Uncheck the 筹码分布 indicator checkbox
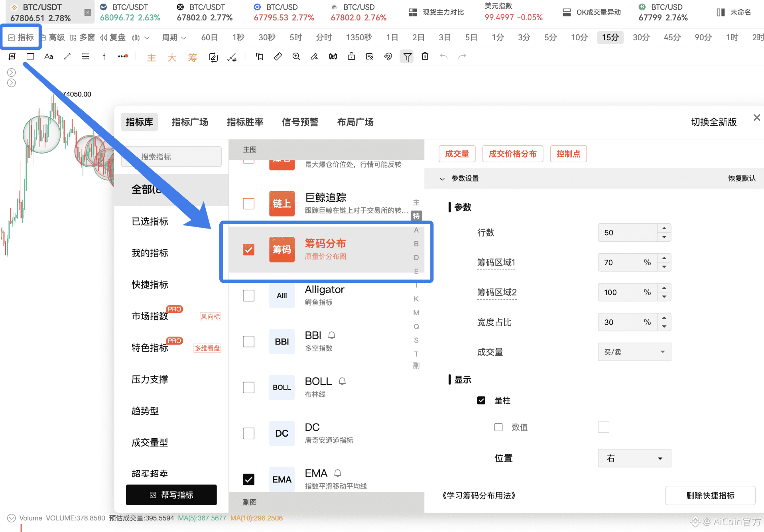Viewport: 764px width, 532px height. point(248,250)
